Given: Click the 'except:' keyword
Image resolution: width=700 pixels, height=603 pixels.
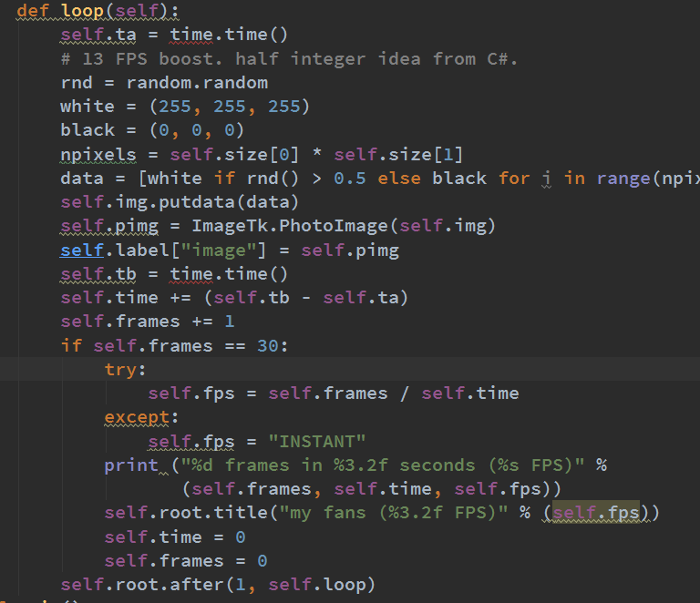Looking at the screenshot, I should pyautogui.click(x=141, y=417).
